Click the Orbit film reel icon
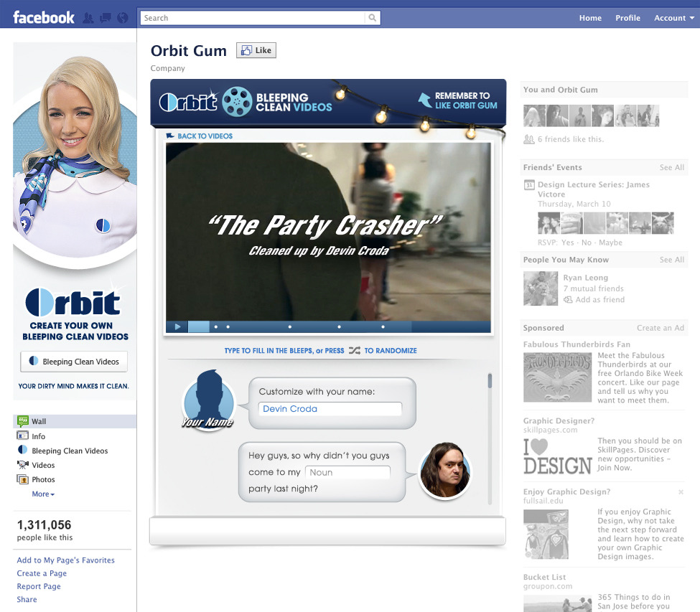 237,102
